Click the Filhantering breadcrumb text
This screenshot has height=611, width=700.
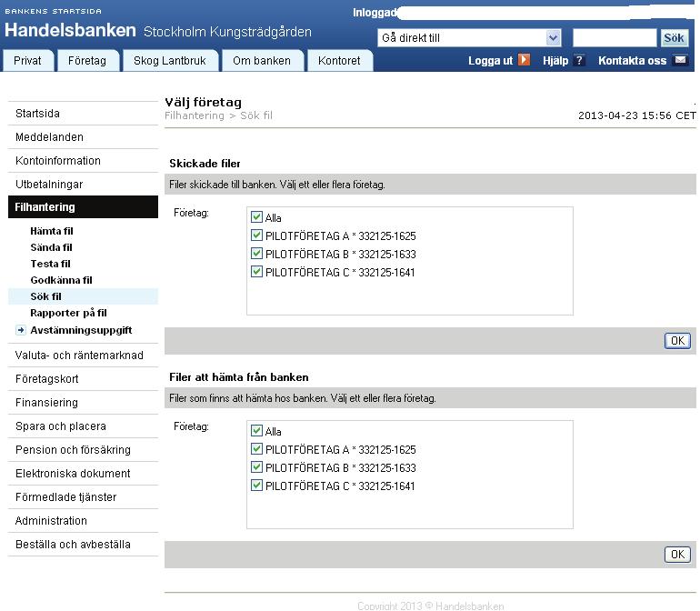tap(195, 115)
